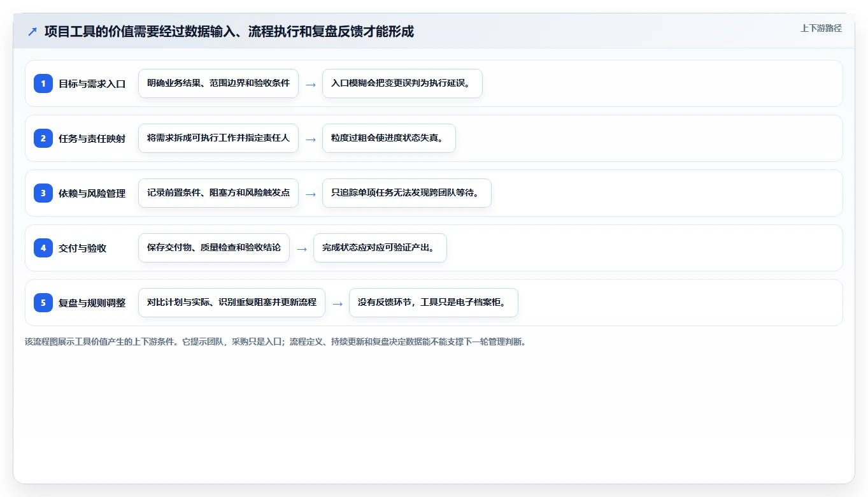Click box 保存交付物、质量检查和验收结论
This screenshot has width=868, height=497.
pos(214,248)
